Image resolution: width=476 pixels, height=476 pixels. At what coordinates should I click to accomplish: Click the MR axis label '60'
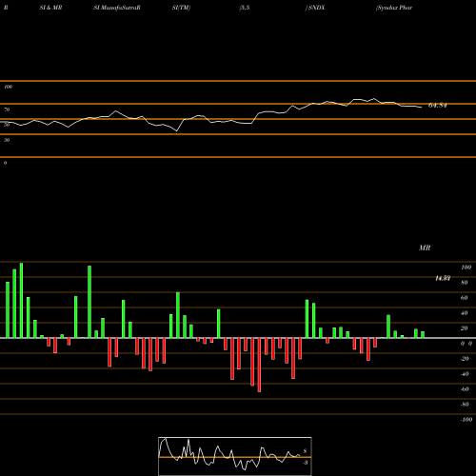(465, 298)
